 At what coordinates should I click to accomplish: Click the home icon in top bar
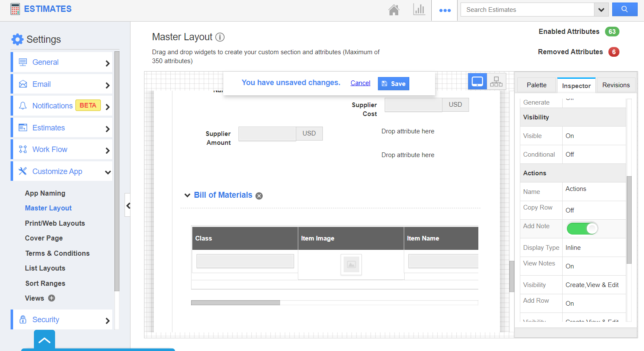394,10
